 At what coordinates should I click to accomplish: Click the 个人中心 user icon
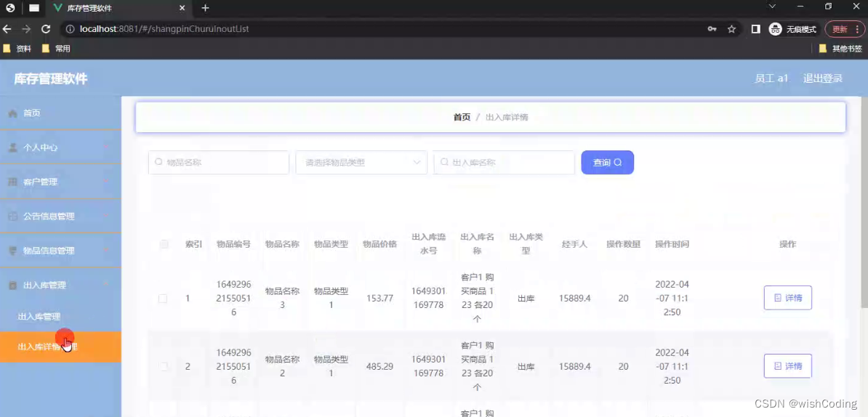click(13, 147)
